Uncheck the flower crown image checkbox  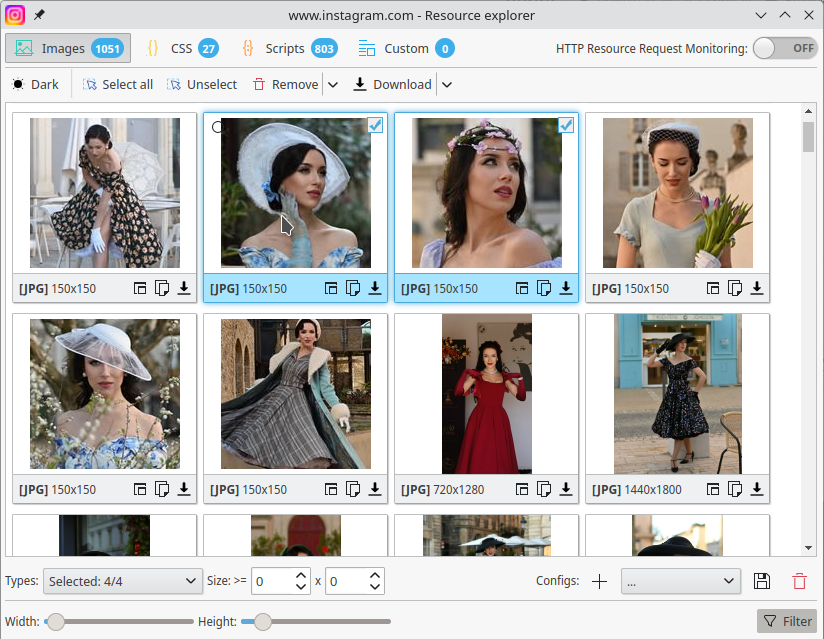pos(566,125)
